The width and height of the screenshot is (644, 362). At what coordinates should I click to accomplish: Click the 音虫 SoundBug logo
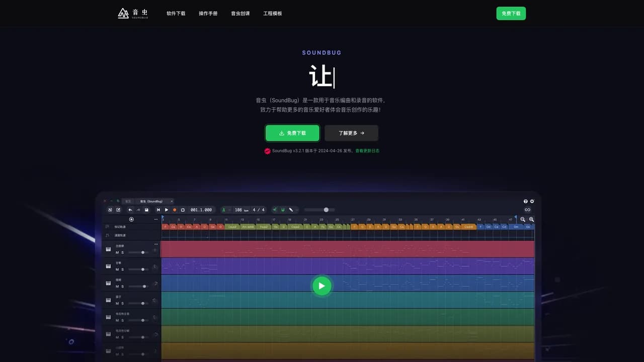tap(133, 13)
